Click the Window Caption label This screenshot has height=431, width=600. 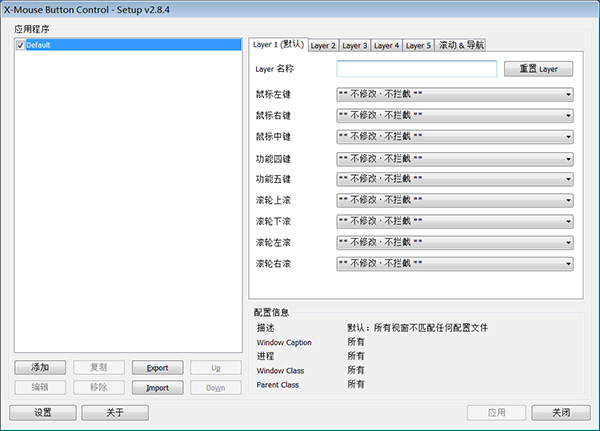[x=284, y=342]
